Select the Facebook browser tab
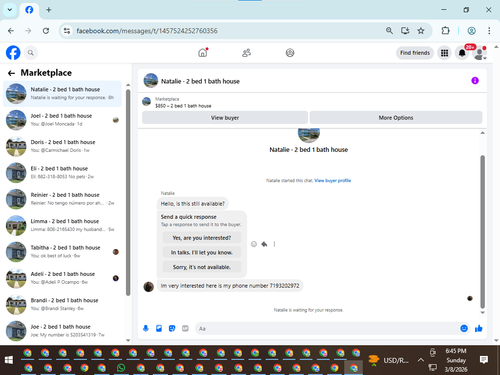The image size is (500, 375). pos(29,10)
